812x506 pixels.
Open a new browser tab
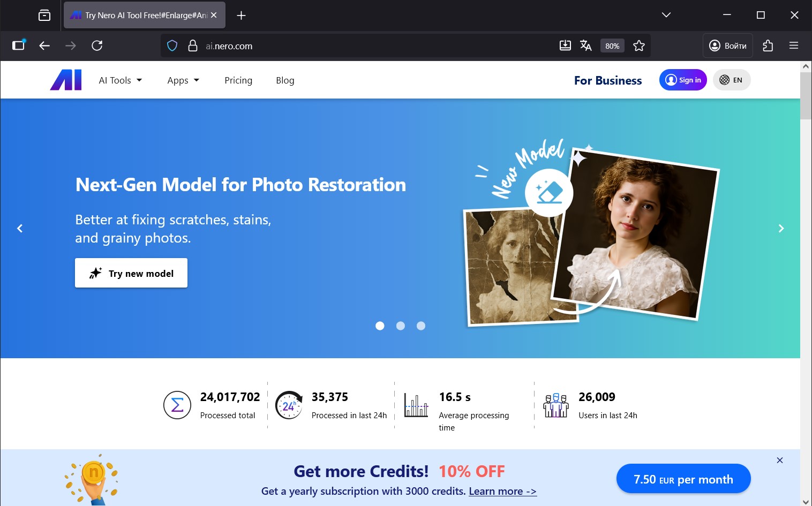[241, 15]
